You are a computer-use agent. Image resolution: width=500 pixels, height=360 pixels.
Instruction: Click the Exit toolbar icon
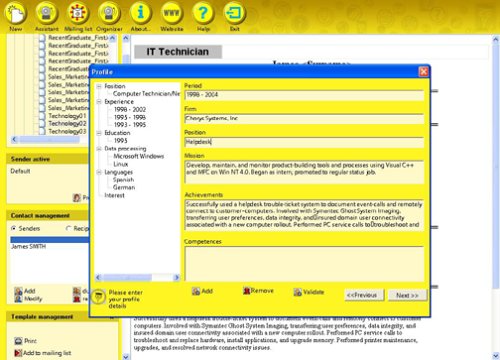point(234,13)
